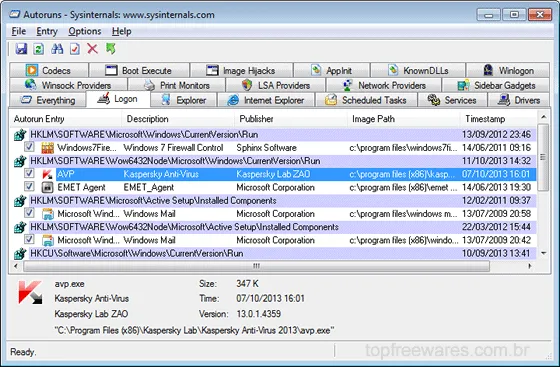Select first Windows Mail entry icon
The image size is (560, 367).
click(47, 214)
